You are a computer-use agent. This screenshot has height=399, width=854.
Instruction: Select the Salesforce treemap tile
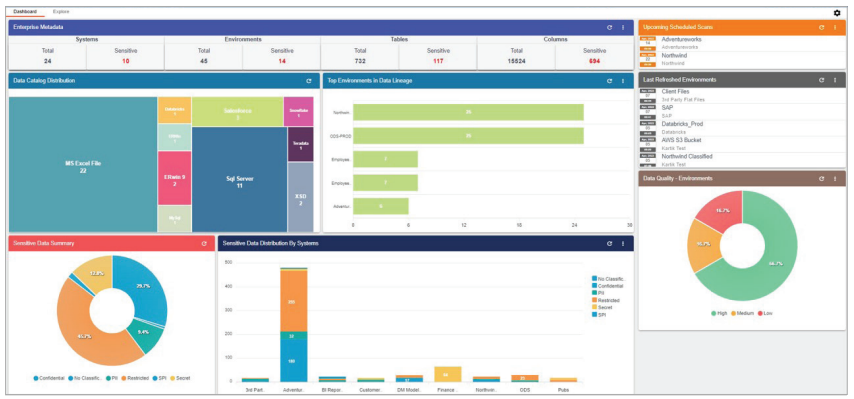[x=237, y=112]
